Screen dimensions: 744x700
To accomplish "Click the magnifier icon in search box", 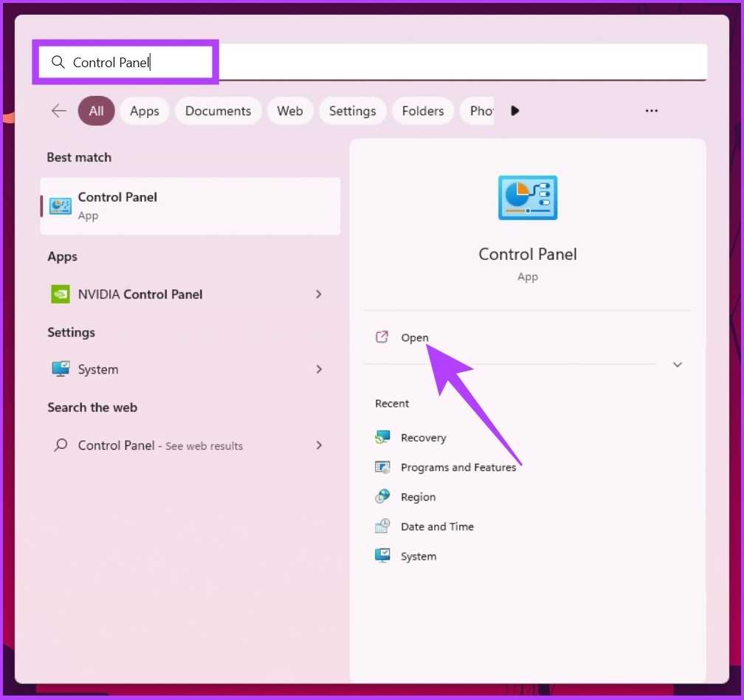I will pyautogui.click(x=58, y=62).
